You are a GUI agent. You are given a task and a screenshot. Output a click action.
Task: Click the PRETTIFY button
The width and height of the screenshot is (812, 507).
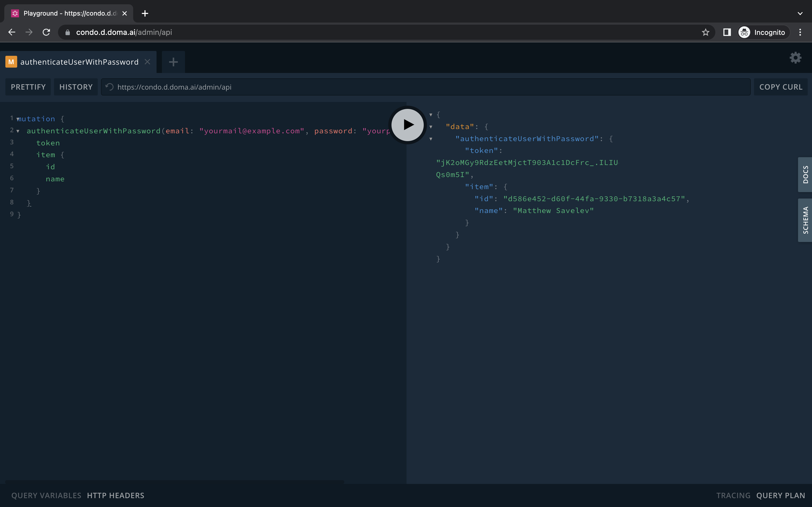pos(28,86)
